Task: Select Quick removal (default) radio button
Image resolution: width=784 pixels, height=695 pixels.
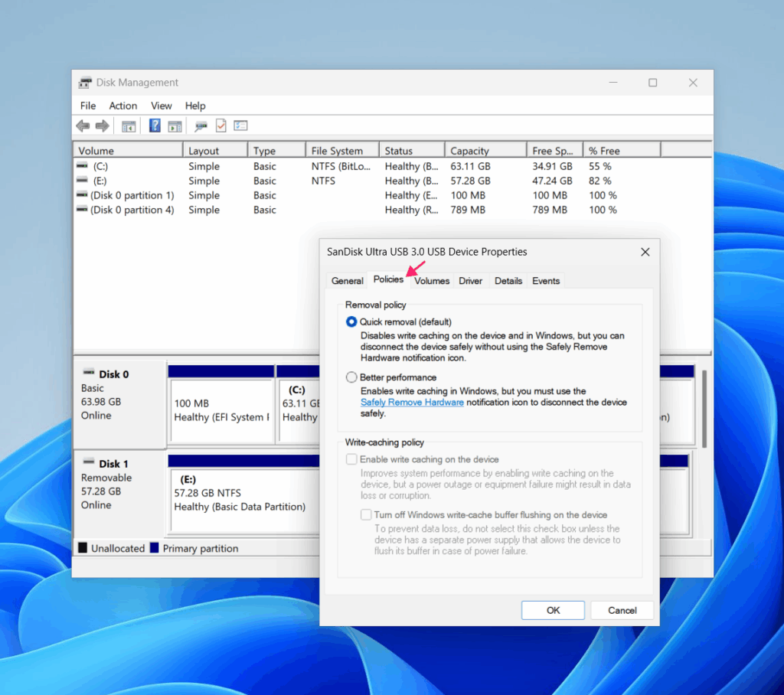Action: 351,322
